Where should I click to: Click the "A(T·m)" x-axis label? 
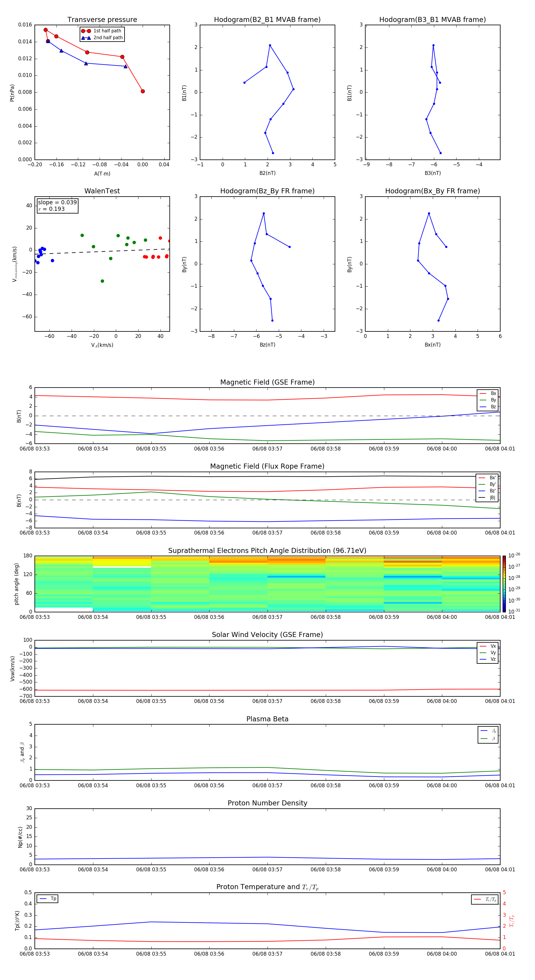point(102,174)
